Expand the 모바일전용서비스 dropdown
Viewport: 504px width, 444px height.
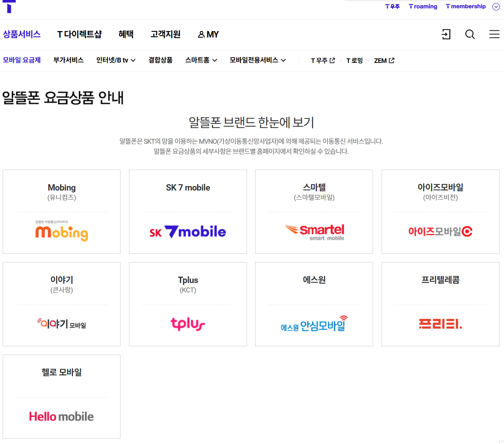pos(258,60)
